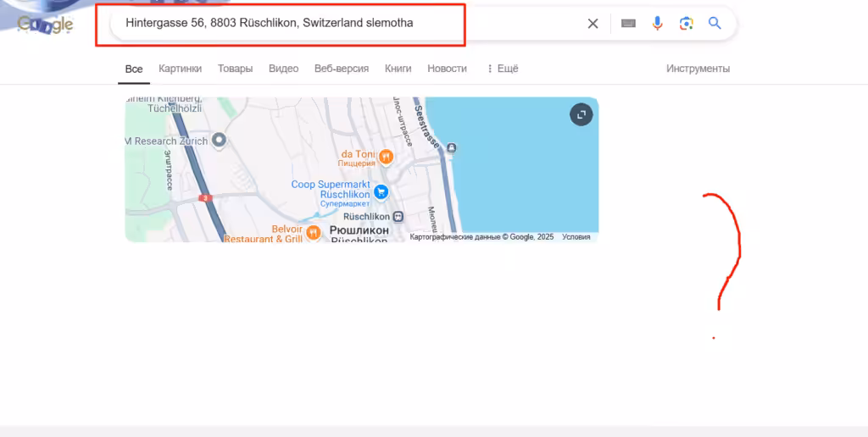Select Belvoir Restaurant & Grill pin
Screen dimensions: 868x437
pyautogui.click(x=314, y=232)
